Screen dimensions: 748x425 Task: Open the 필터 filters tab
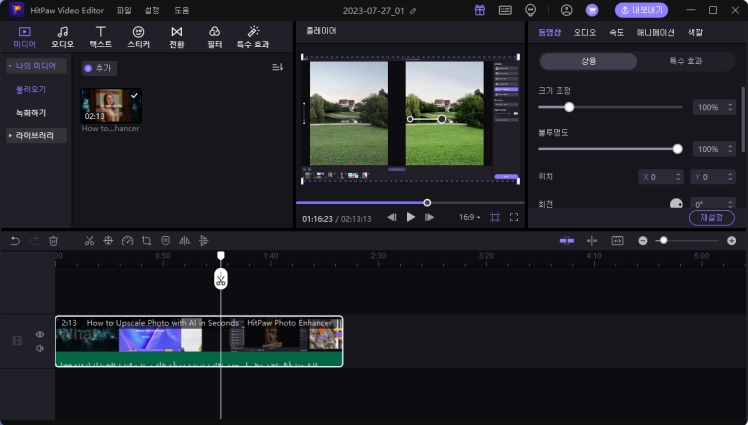(x=215, y=37)
